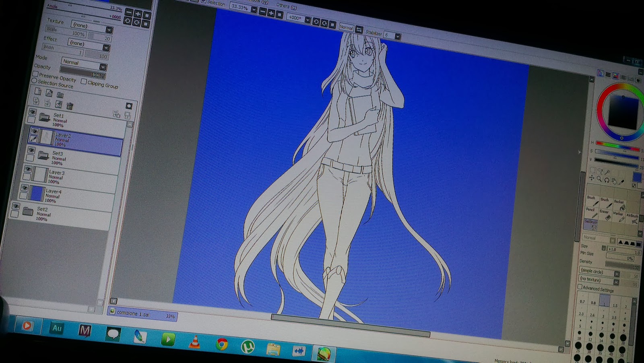Rotate canvas counterclockwise in toolbar
Viewport: 644px width, 363px height.
[316, 22]
